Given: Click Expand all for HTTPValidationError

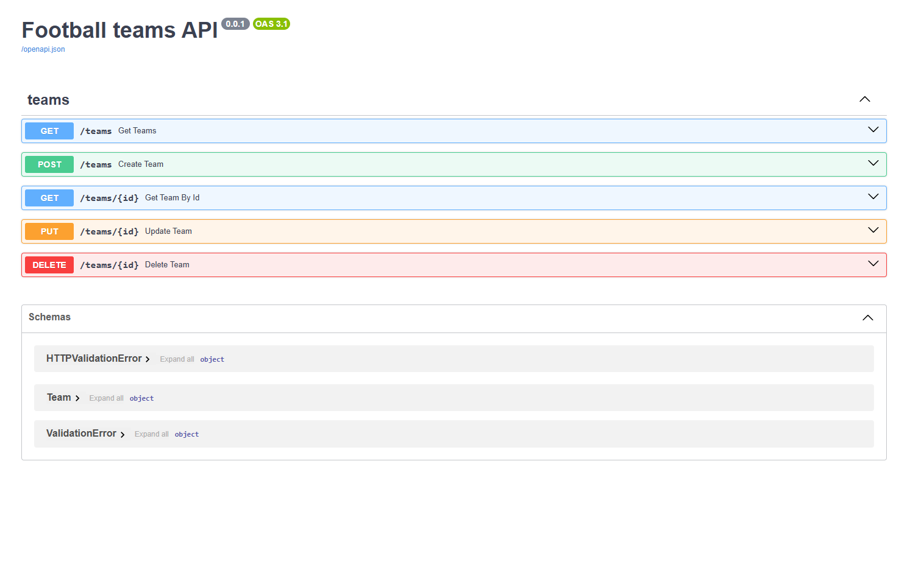Looking at the screenshot, I should tap(177, 359).
